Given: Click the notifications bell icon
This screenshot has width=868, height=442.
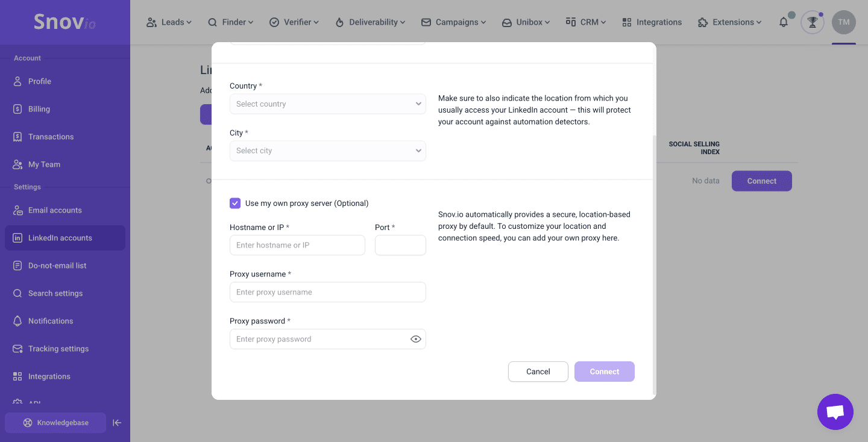Looking at the screenshot, I should (x=784, y=22).
